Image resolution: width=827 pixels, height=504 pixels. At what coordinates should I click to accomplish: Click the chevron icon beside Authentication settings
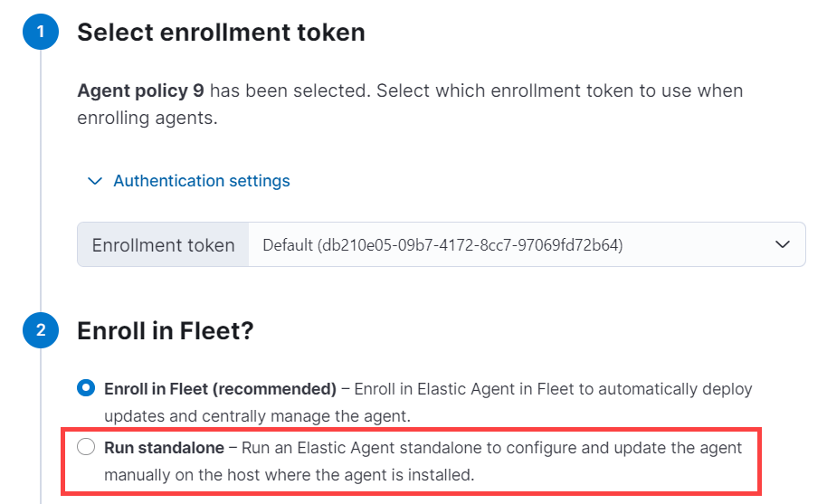pyautogui.click(x=94, y=181)
